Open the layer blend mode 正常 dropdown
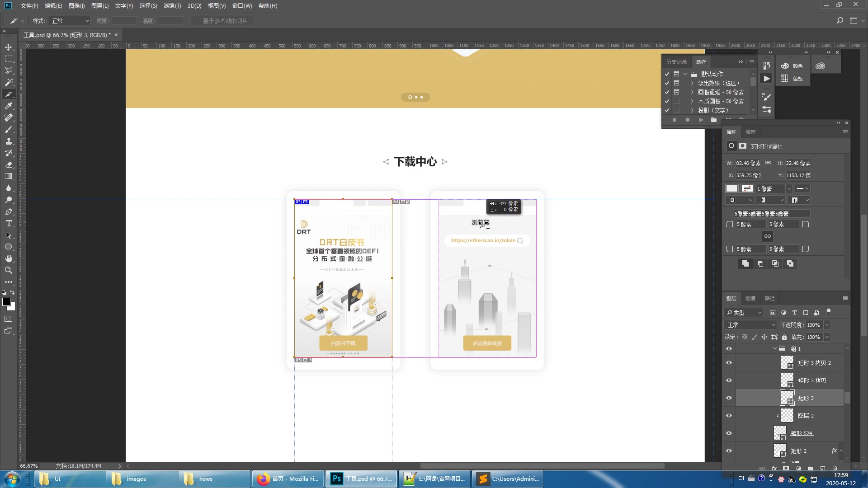 750,325
